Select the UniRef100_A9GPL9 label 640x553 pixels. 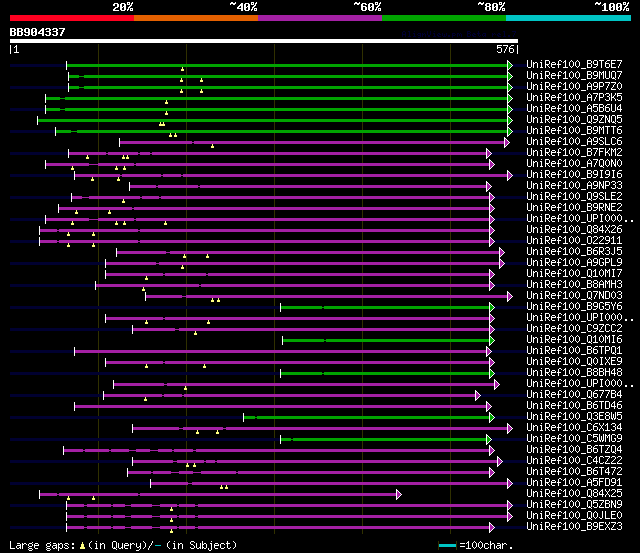click(574, 263)
